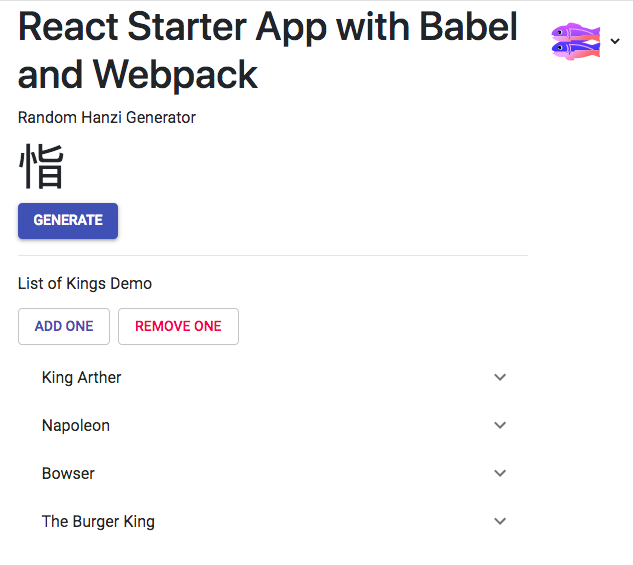The image size is (633, 565).
Task: Click the Remove One button
Action: 178,326
